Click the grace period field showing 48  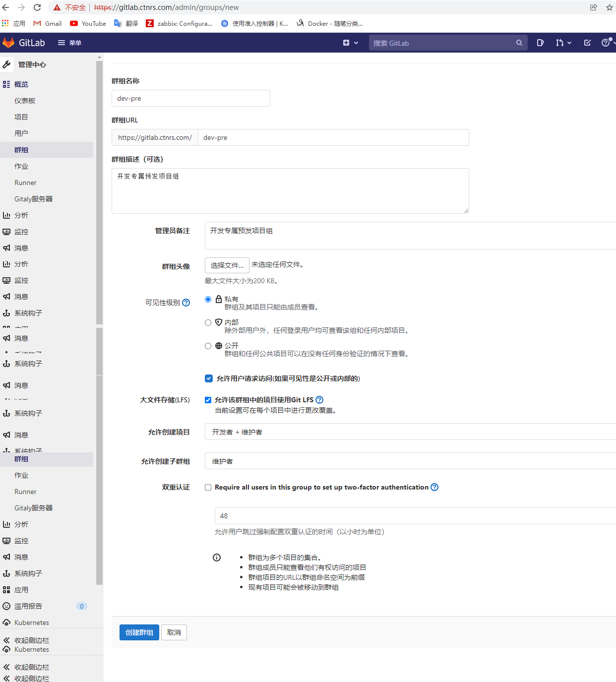(415, 516)
